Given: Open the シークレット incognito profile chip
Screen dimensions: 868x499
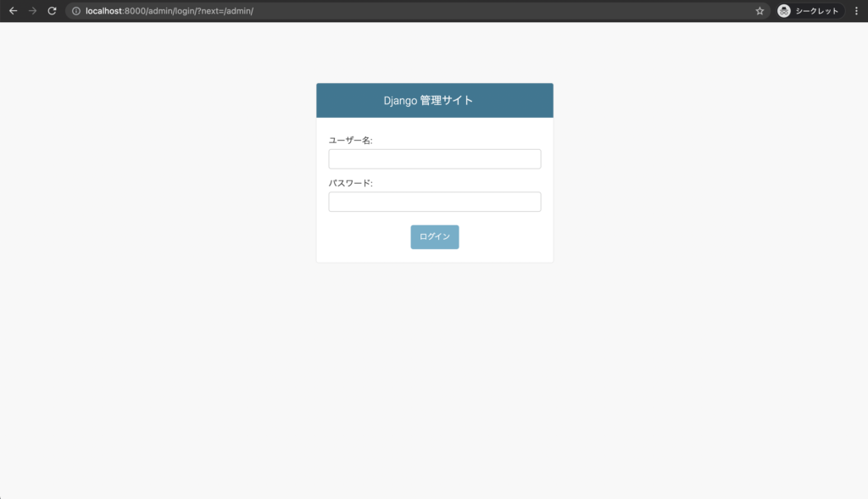Looking at the screenshot, I should click(810, 11).
